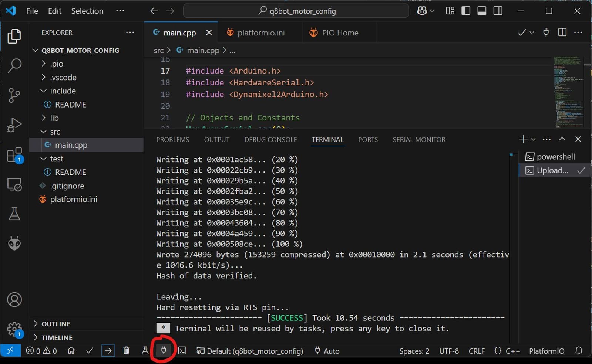Screen dimensions: 592x364
Task: Open remote window indicator in status bar
Action: point(10,350)
